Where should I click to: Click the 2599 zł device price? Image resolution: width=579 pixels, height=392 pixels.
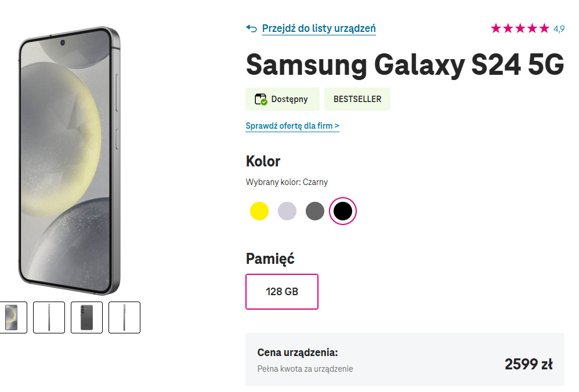coord(528,364)
